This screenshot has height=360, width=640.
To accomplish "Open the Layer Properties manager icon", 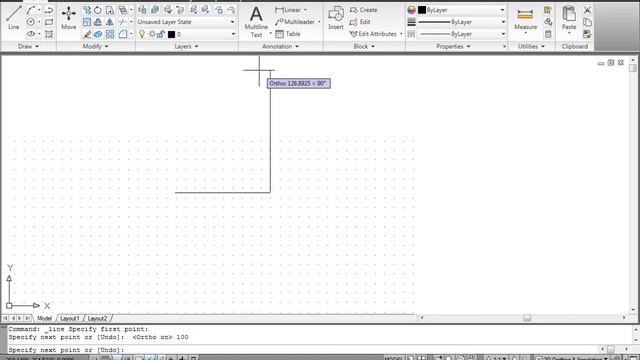I will pos(142,9).
